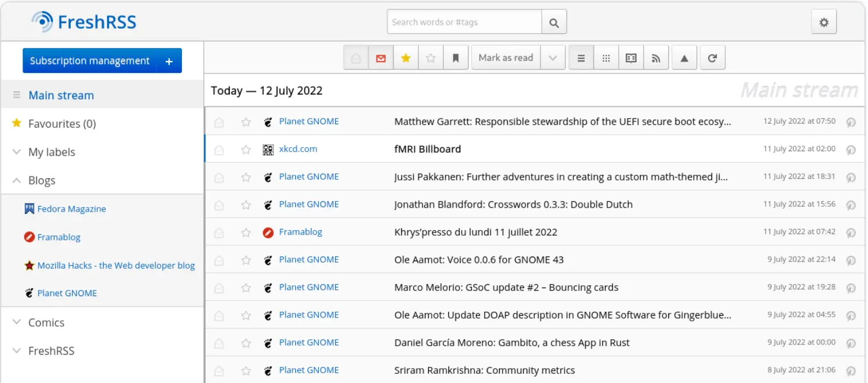Reverse sort order with the triangle icon
Image resolution: width=868 pixels, height=383 pixels.
coord(684,58)
